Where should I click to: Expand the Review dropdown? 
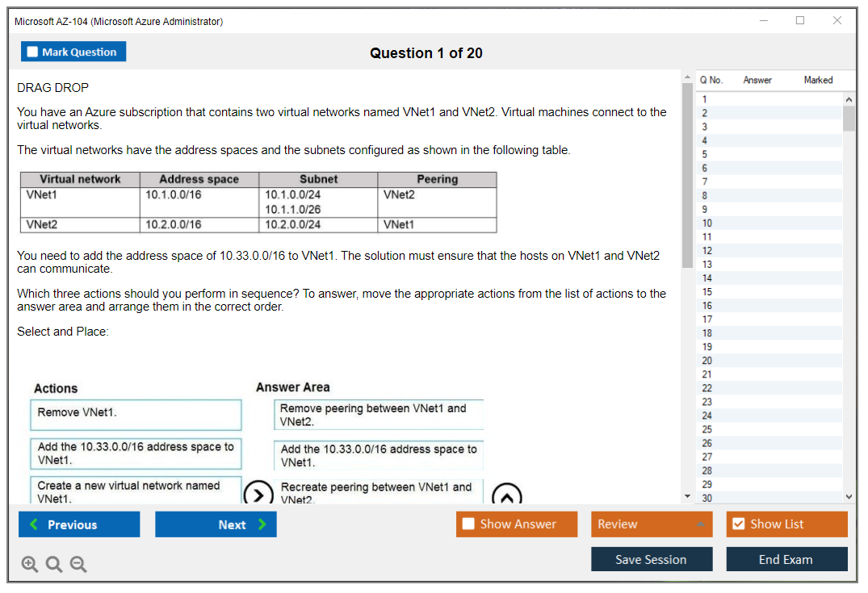pyautogui.click(x=702, y=524)
